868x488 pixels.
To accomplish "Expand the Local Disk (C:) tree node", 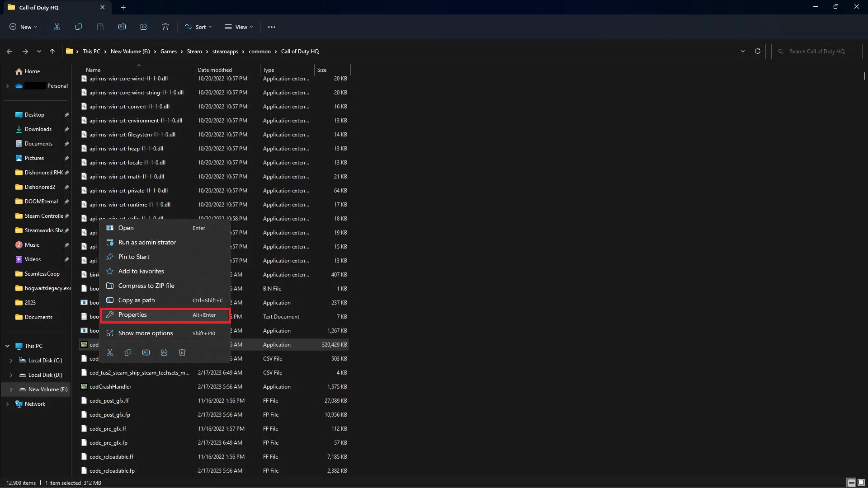I will pyautogui.click(x=11, y=361).
